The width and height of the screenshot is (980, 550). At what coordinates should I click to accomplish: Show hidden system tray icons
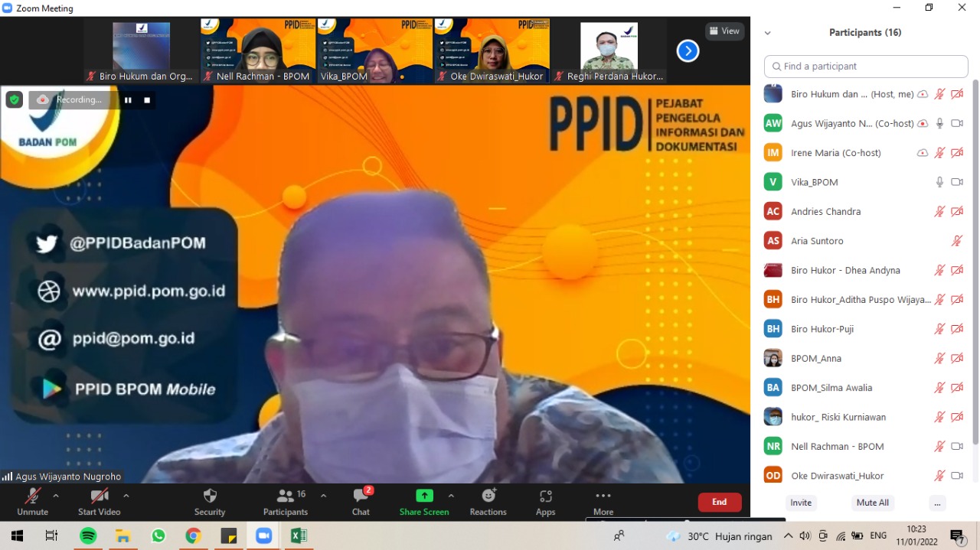pos(789,535)
